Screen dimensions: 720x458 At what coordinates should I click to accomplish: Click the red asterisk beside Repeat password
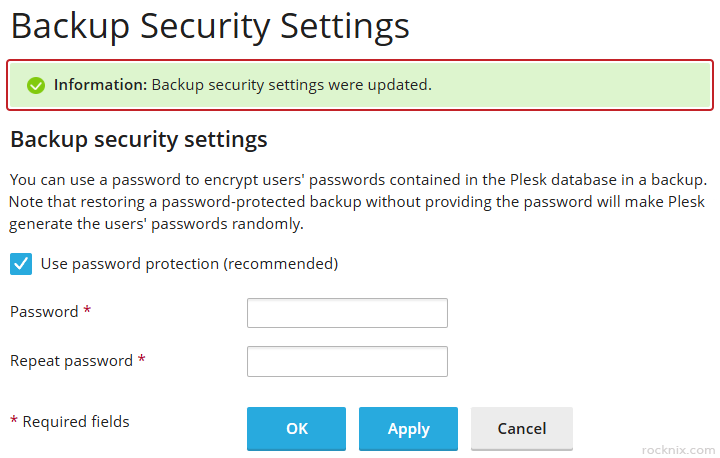click(x=142, y=360)
